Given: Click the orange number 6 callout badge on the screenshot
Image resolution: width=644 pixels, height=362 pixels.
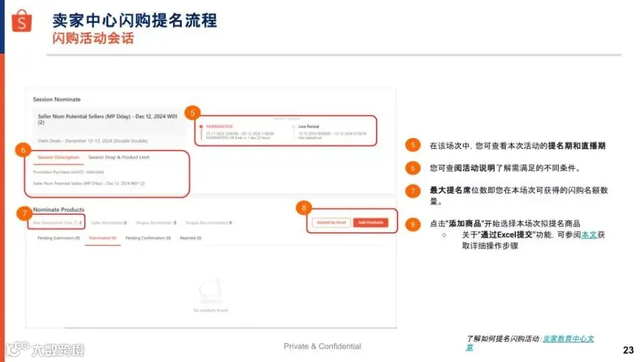Looking at the screenshot, I should click(23, 150).
